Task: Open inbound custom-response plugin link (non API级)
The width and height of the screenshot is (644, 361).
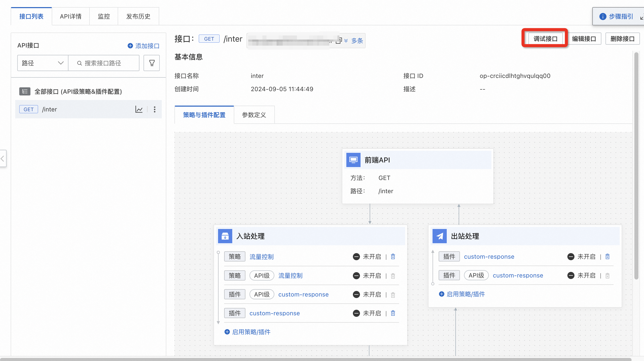Action: pyautogui.click(x=275, y=313)
